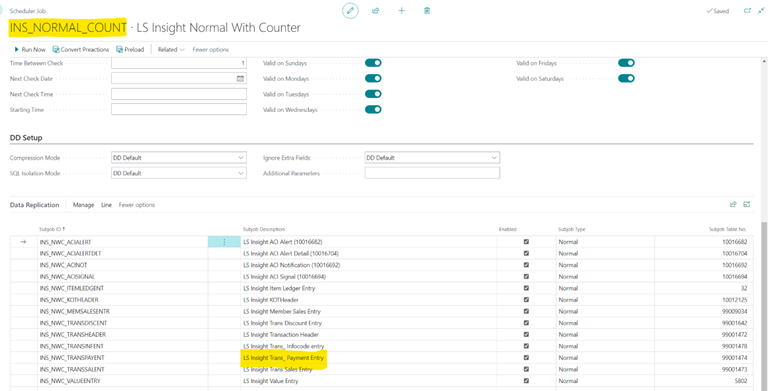
Task: Open the Related menu
Action: tap(171, 49)
